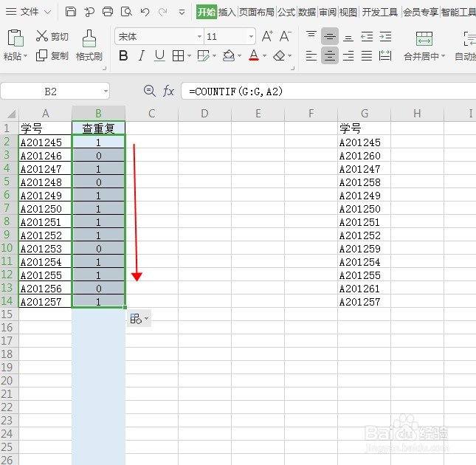476x465 pixels.
Task: Click the zoom lookup icon beside fx
Action: tap(149, 91)
